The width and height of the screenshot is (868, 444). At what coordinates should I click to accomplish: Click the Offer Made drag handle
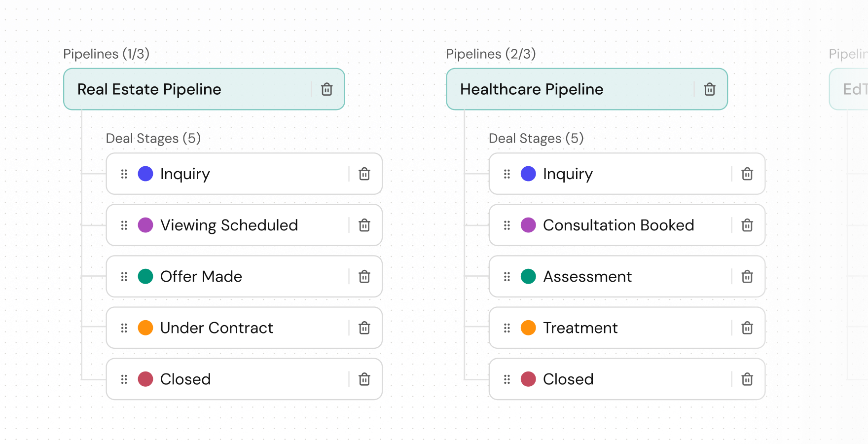click(124, 277)
